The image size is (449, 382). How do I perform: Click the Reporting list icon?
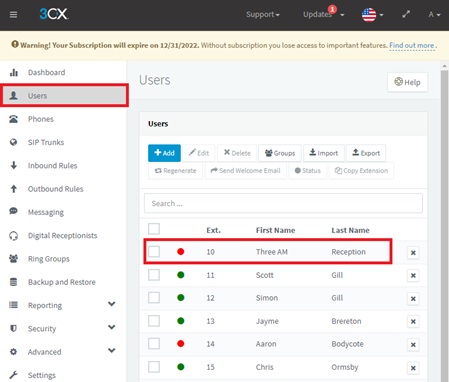coord(13,305)
